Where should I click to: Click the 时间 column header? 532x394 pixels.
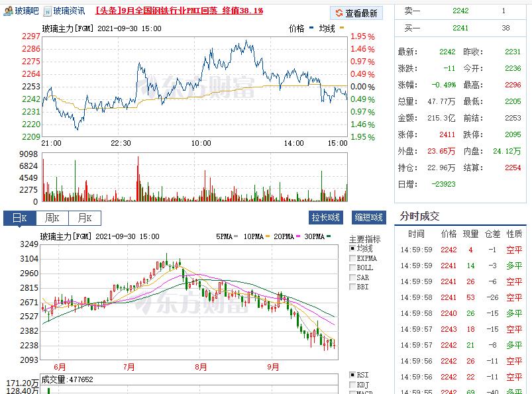pos(416,234)
